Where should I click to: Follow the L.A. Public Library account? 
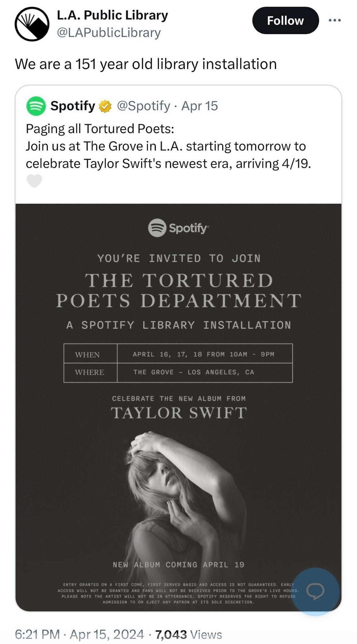click(x=285, y=21)
